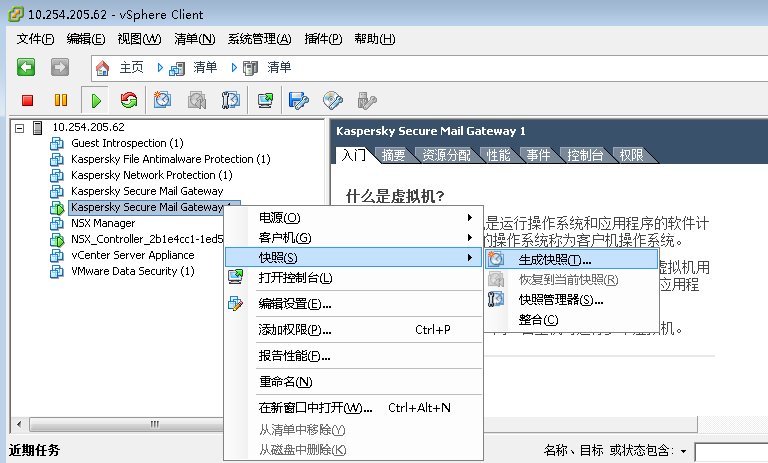Click the recent tasks filter text field
This screenshot has height=463, width=768.
(732, 452)
